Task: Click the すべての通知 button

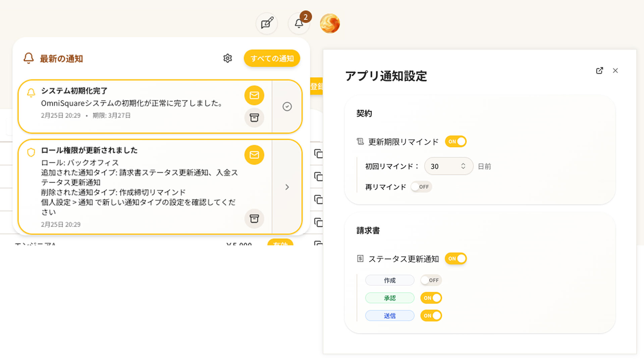Action: click(x=272, y=58)
